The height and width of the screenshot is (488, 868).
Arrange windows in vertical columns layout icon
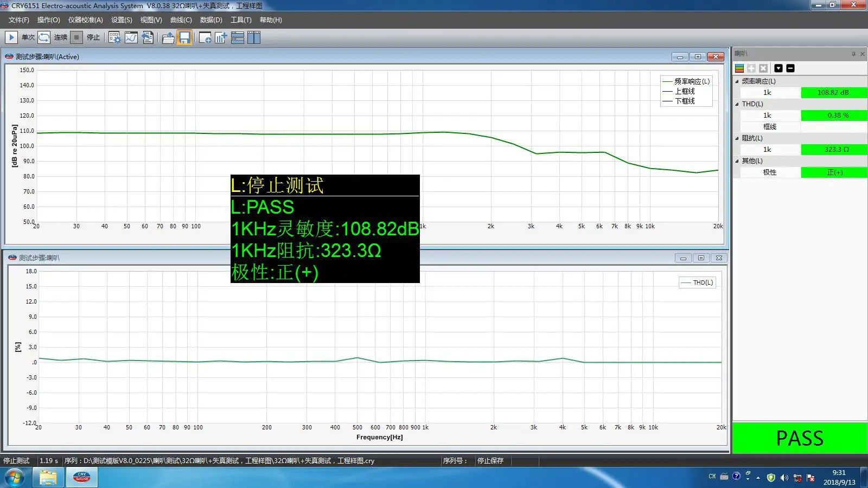click(254, 37)
